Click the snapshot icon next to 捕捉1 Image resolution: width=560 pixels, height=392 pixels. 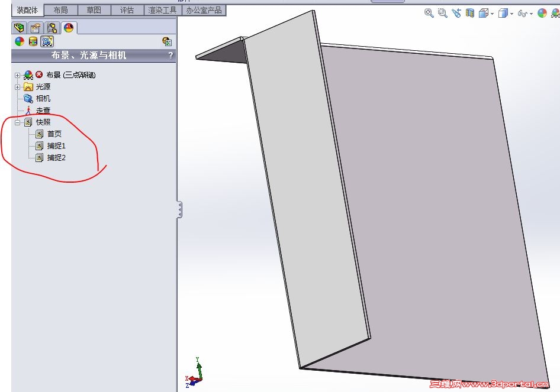click(39, 146)
